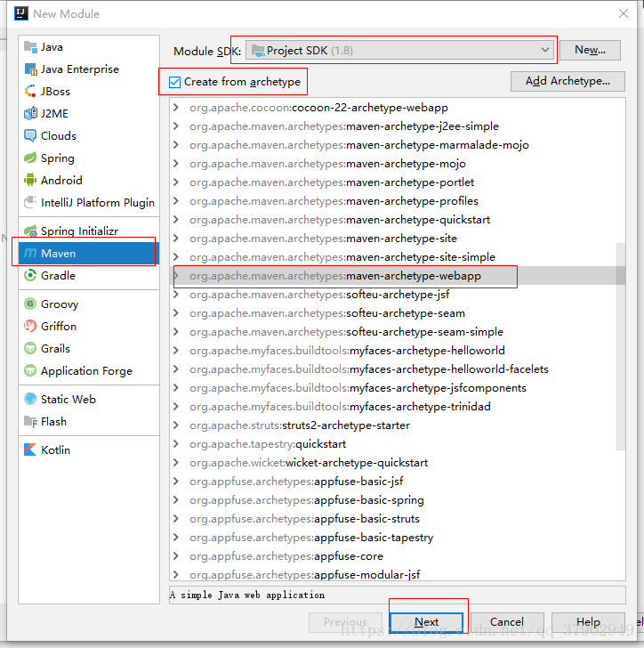Click the Cancel button
This screenshot has height=648, width=644.
pyautogui.click(x=507, y=622)
